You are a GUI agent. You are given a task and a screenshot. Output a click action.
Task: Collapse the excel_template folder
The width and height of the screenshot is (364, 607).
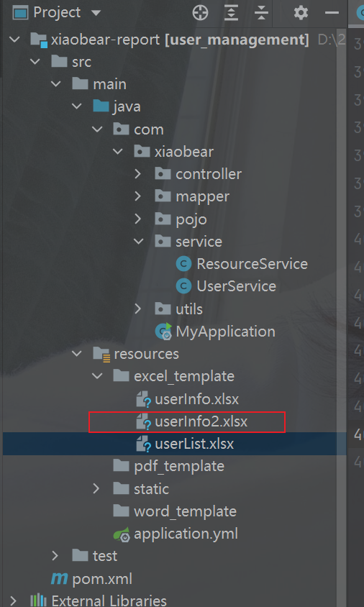[x=97, y=376]
